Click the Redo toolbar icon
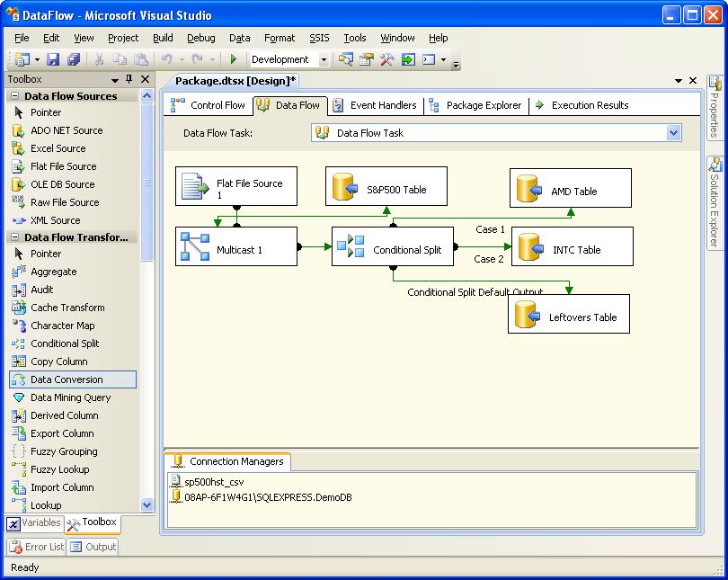 coord(198,59)
